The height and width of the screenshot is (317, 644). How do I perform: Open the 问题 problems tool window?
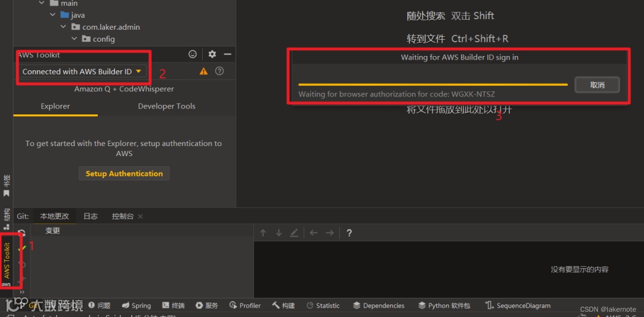(99, 306)
